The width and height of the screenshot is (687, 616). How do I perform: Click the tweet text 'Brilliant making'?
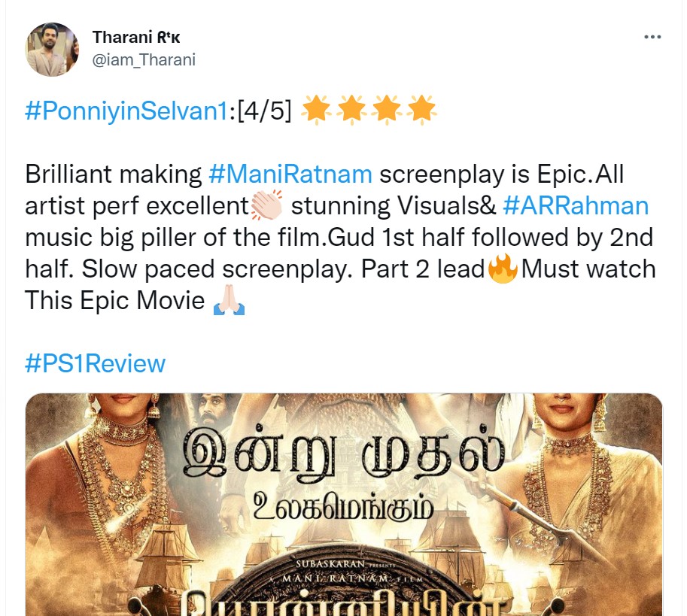coord(114,174)
